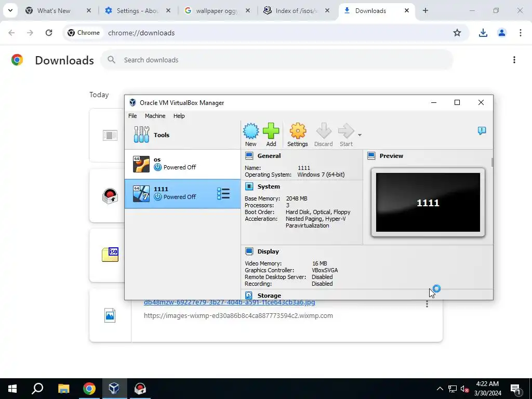Click the VirtualBox details pane scrollbar
The width and height of the screenshot is (532, 399).
492,162
